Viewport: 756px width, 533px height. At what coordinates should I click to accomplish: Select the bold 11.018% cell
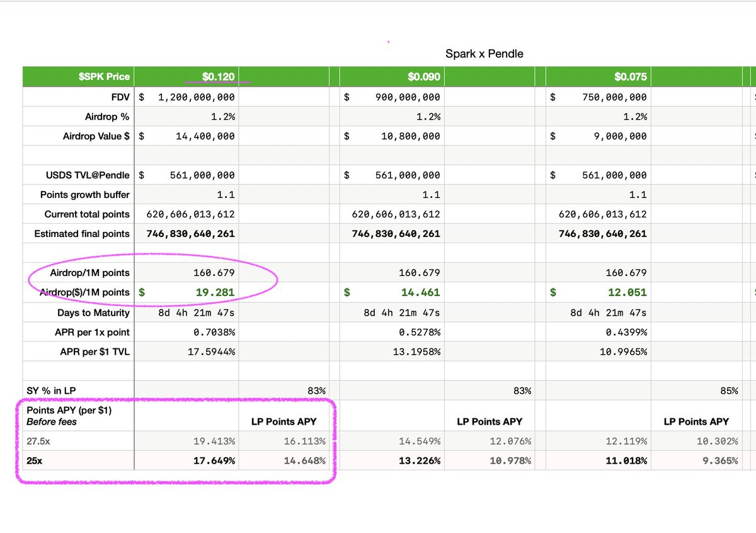(598, 461)
